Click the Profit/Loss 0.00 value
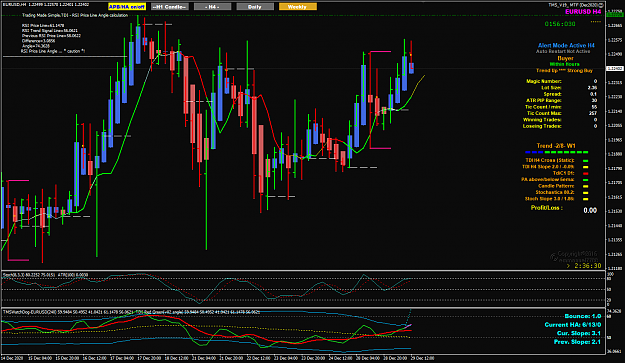 (x=590, y=210)
